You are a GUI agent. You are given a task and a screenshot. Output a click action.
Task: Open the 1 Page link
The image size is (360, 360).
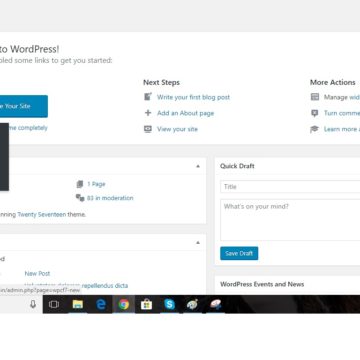[x=96, y=184]
